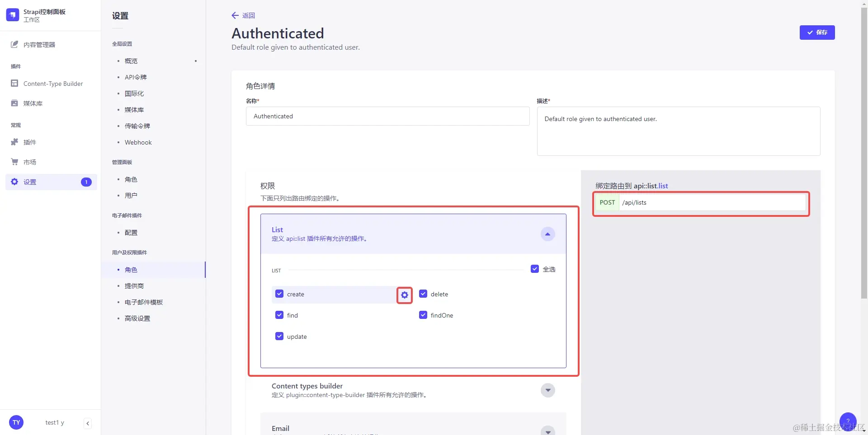Click the back arrow icon
This screenshot has height=435, width=868.
pos(235,15)
